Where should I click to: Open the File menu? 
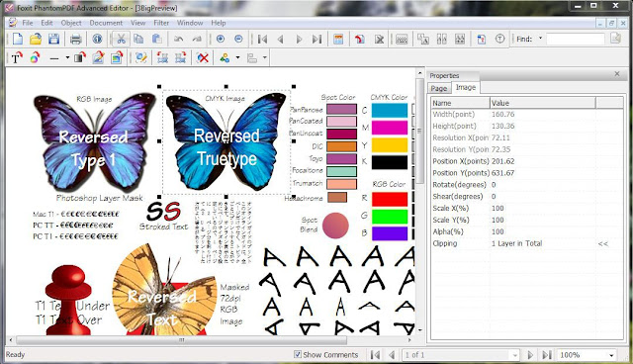pyautogui.click(x=28, y=23)
